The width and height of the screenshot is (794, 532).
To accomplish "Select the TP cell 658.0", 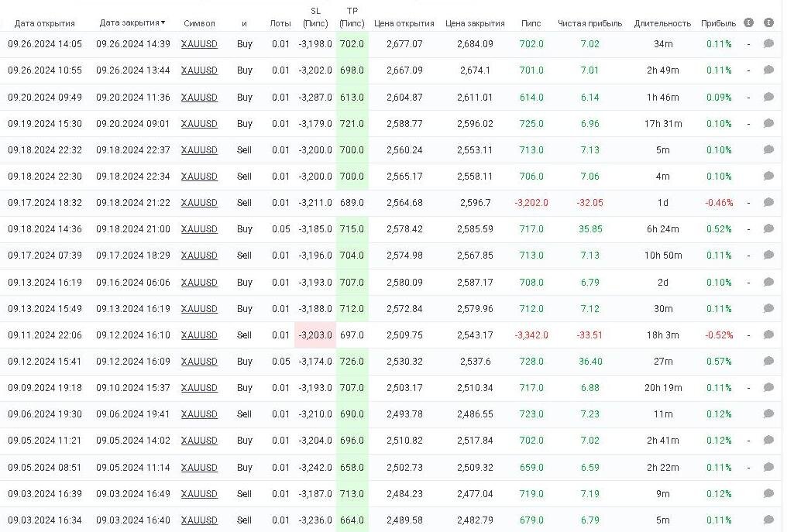I will coord(352,467).
